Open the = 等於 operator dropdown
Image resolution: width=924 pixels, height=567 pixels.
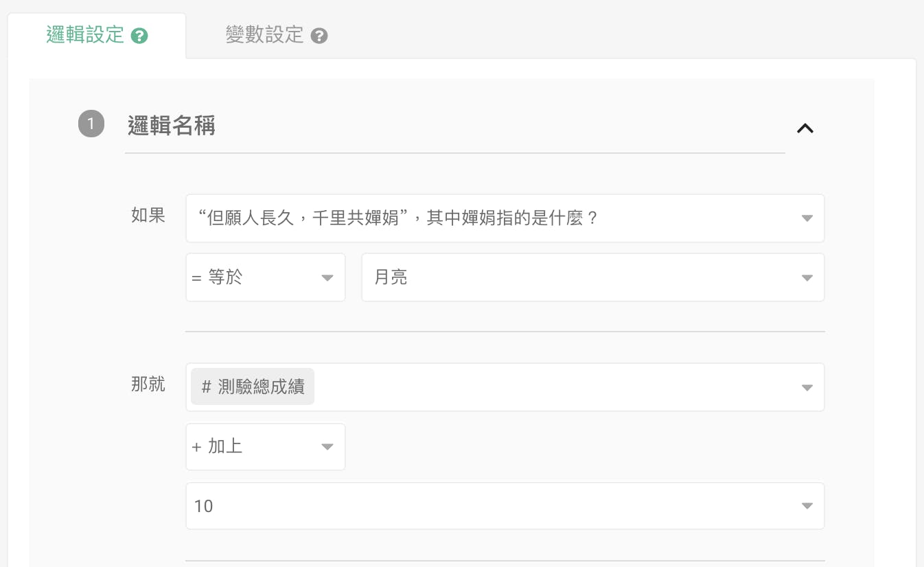click(265, 277)
